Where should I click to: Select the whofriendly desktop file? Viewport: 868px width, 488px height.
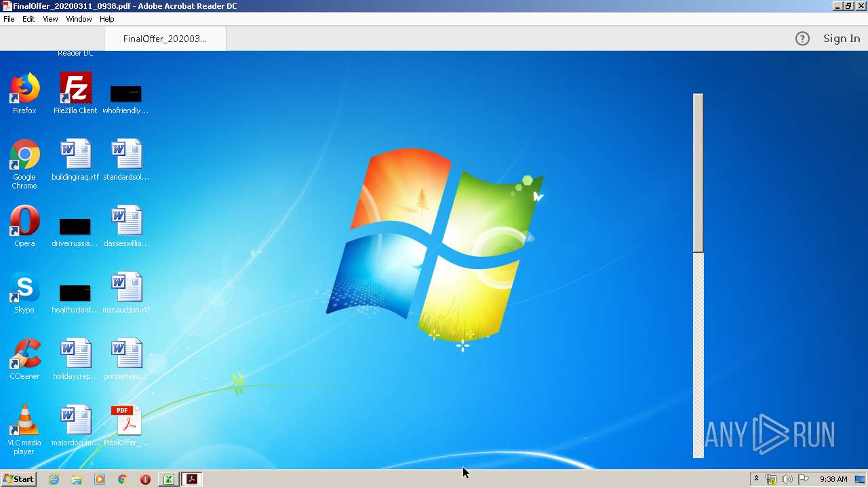pos(125,98)
